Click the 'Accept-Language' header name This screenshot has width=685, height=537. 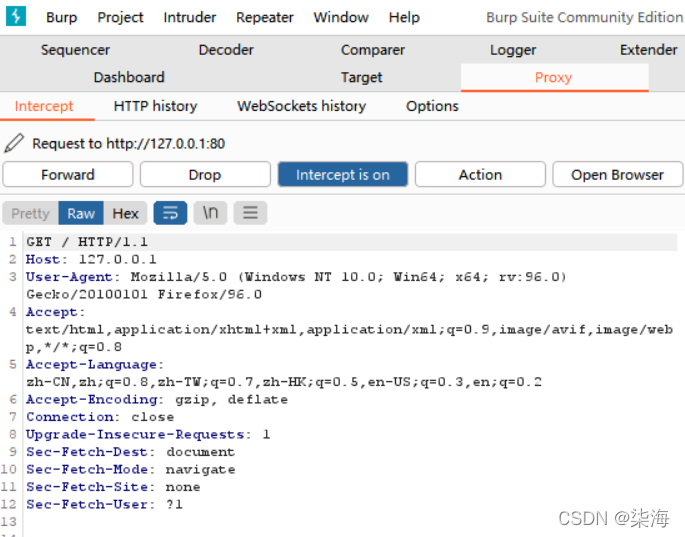click(x=91, y=364)
